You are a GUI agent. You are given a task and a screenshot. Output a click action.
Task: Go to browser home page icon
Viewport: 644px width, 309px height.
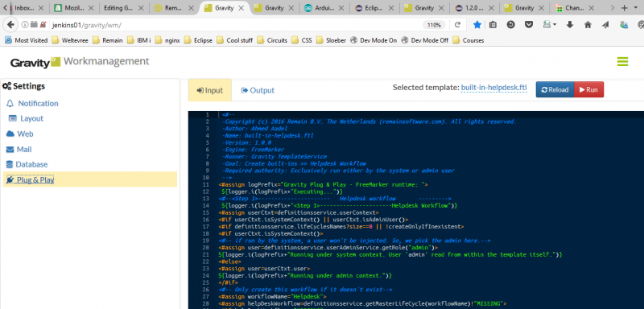pyautogui.click(x=588, y=25)
